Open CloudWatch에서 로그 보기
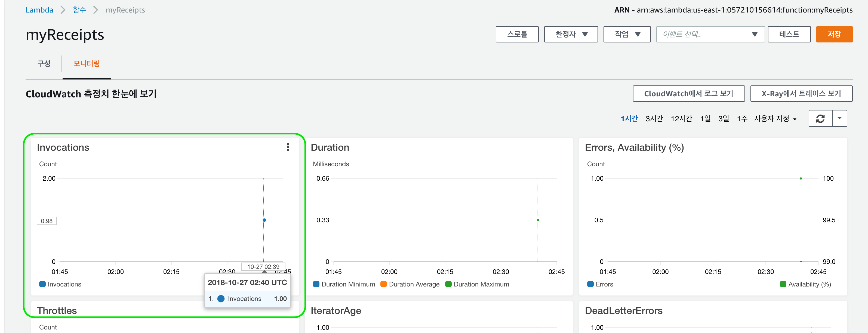This screenshot has height=333, width=868. pyautogui.click(x=688, y=93)
